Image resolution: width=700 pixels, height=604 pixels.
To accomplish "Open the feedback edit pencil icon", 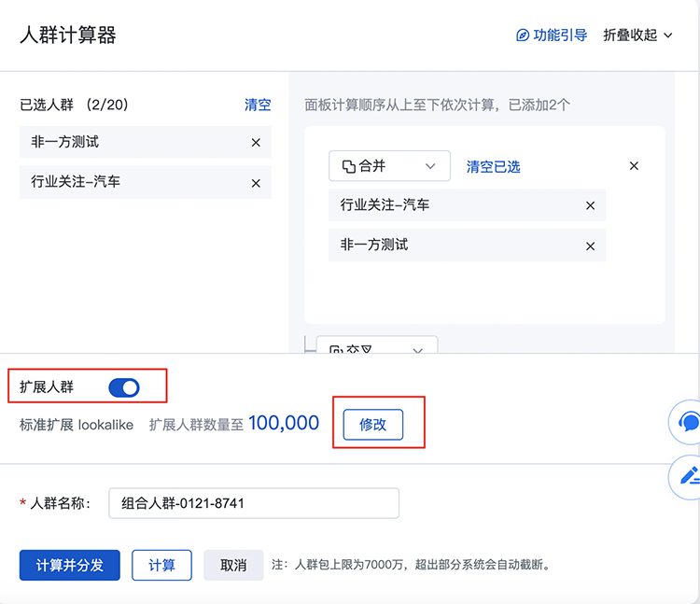I will pos(689,476).
